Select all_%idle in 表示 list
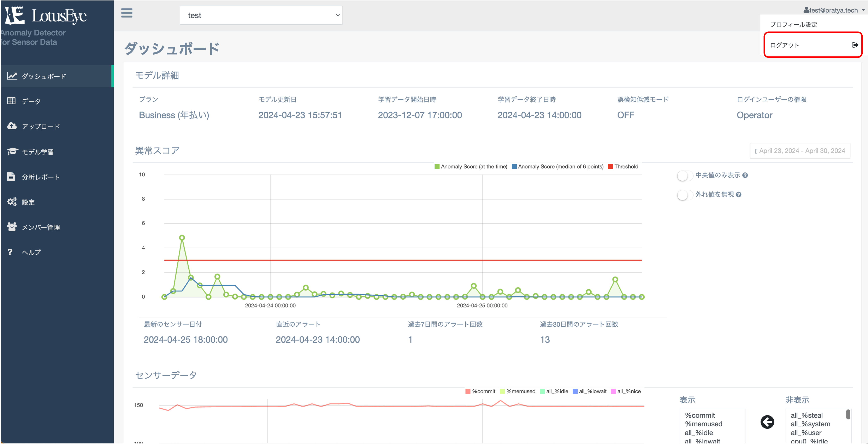The width and height of the screenshot is (868, 444). 698,433
